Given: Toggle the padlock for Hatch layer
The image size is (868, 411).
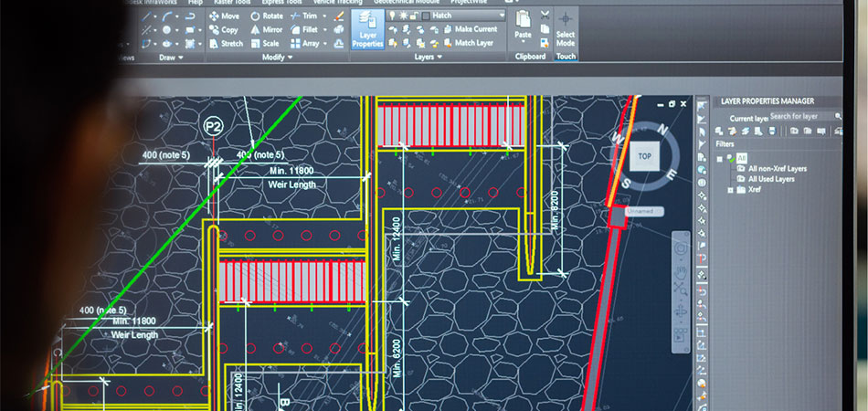Looking at the screenshot, I should [413, 16].
